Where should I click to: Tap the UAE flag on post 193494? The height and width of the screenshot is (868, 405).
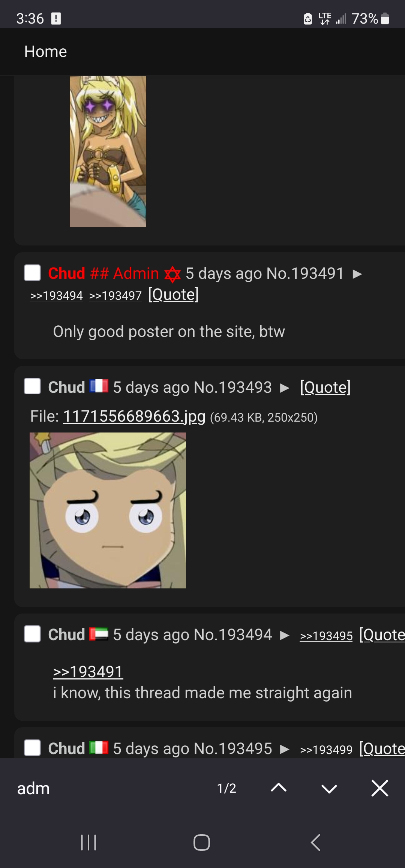tap(99, 634)
